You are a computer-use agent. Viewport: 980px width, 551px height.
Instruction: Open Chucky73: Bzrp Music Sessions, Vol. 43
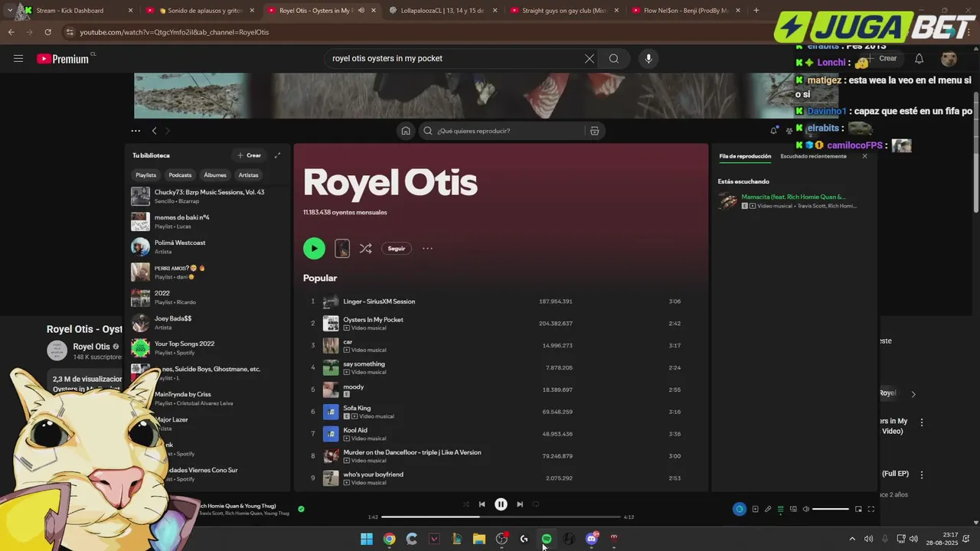[x=207, y=196]
